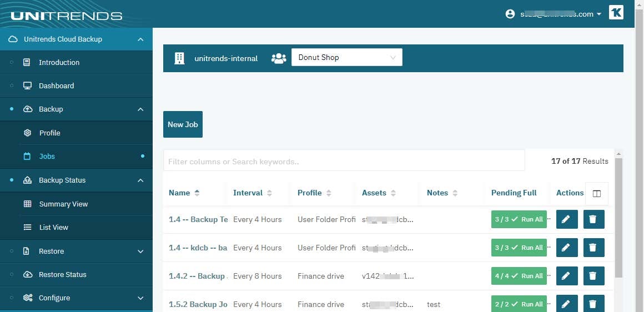Open the account email dropdown arrow

(x=599, y=14)
